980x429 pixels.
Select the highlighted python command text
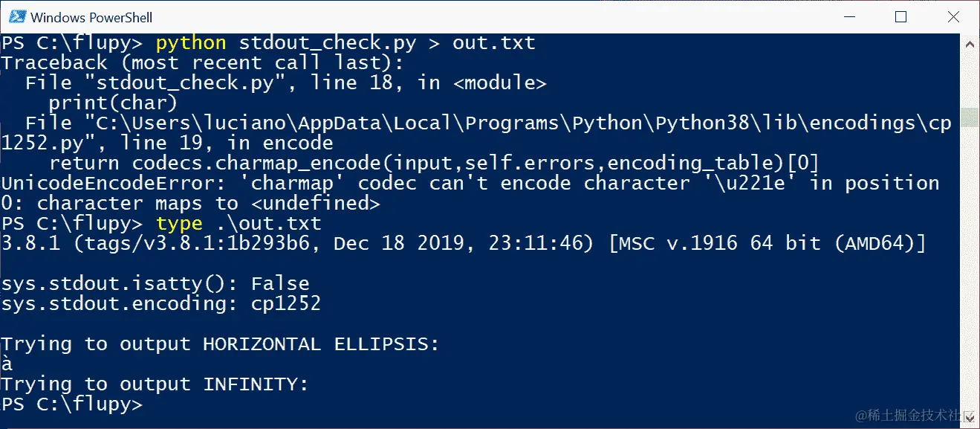click(x=190, y=42)
